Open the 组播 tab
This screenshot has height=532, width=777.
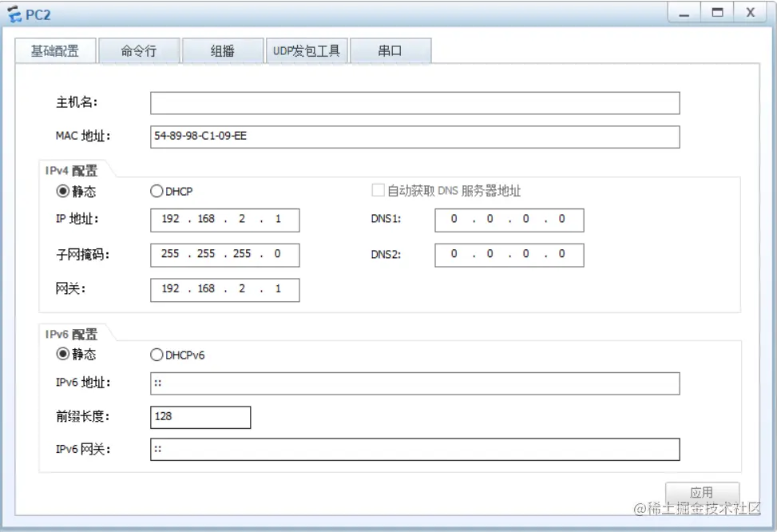coord(223,50)
